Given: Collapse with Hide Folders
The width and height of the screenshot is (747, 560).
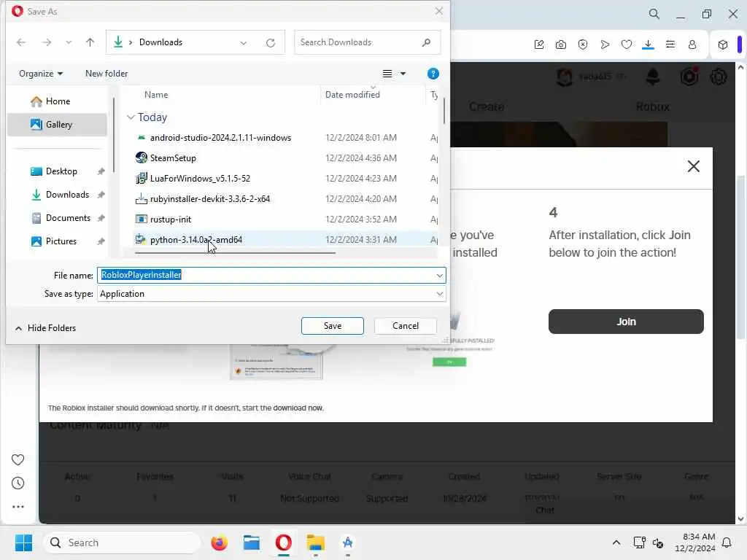Looking at the screenshot, I should point(46,328).
